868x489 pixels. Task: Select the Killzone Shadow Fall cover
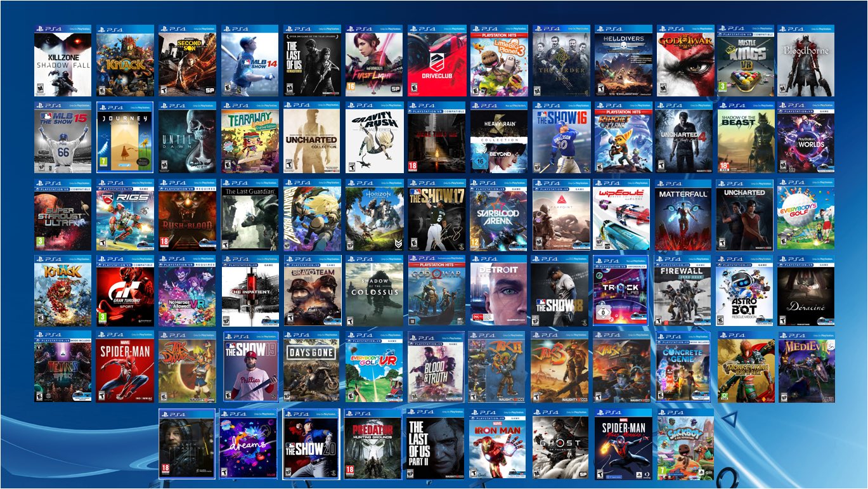click(x=63, y=61)
